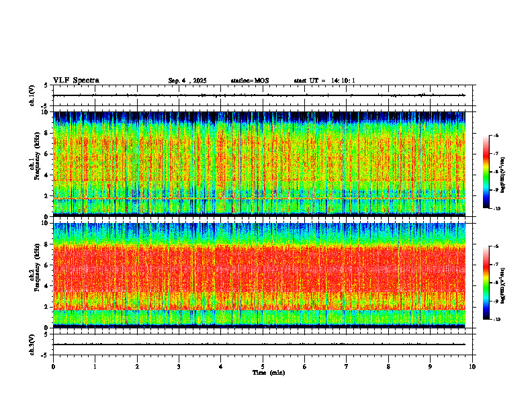Click the time axis tick label "10"
The image size is (532, 411).
pos(472,367)
